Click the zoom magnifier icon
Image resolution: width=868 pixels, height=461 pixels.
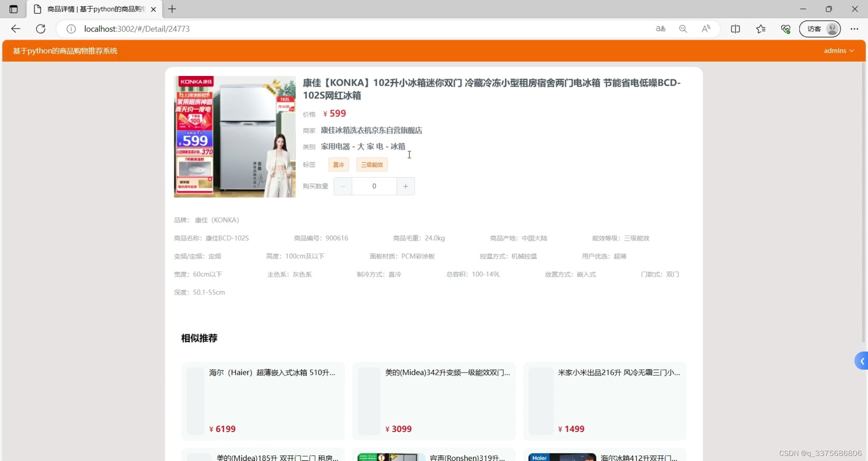coord(683,29)
